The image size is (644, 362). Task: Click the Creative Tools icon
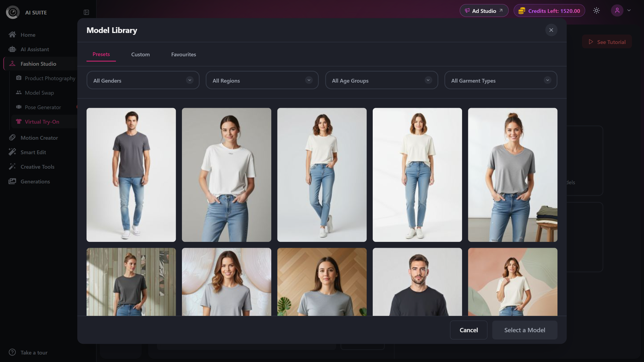12,167
